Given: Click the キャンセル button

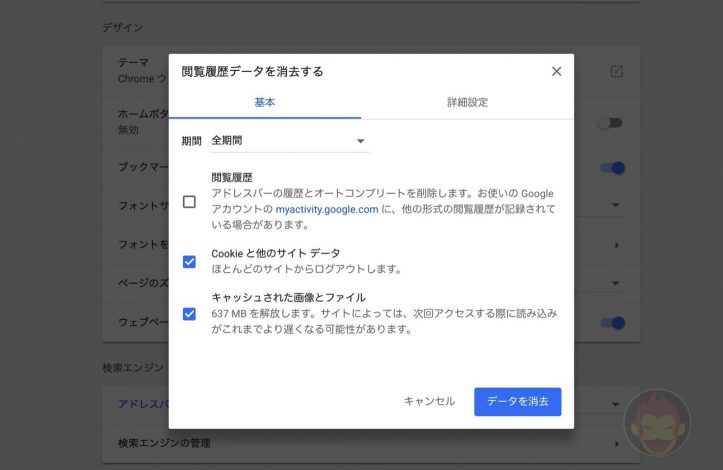Looking at the screenshot, I should click(x=429, y=401).
